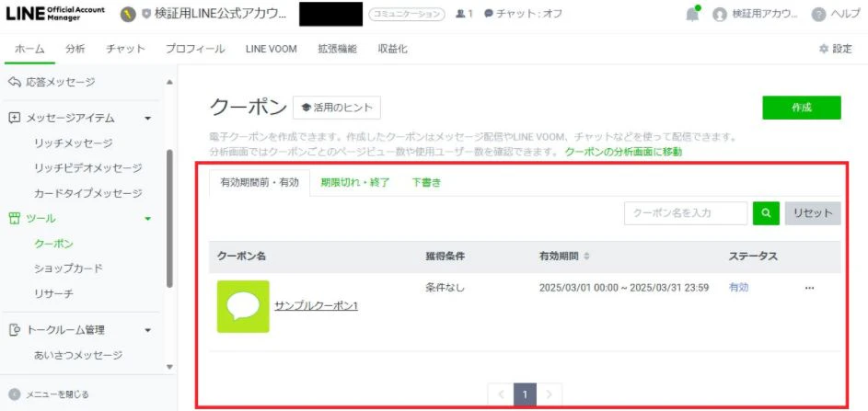Viewport: 868px width, 411px height.
Task: Click the クーポン名 column header
Action: [241, 257]
